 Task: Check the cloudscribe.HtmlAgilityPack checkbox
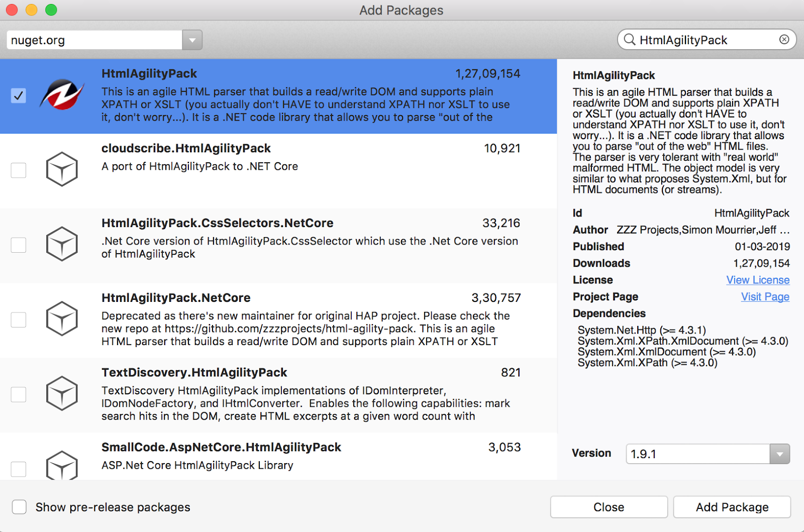[x=19, y=170]
